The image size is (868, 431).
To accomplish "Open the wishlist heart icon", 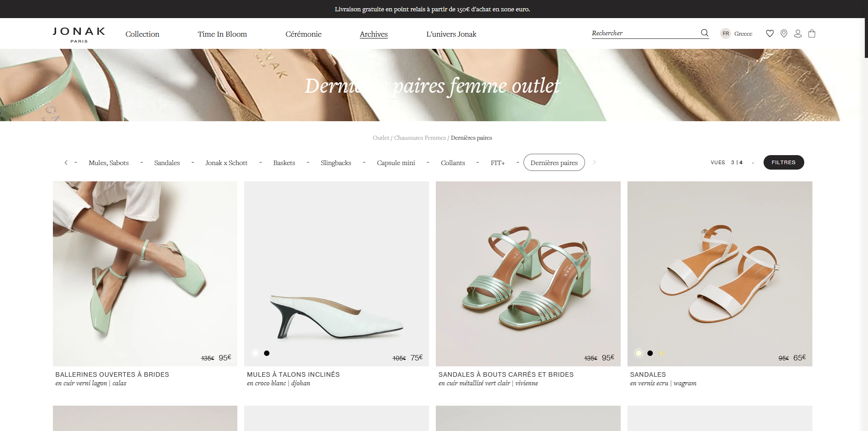I will (770, 33).
